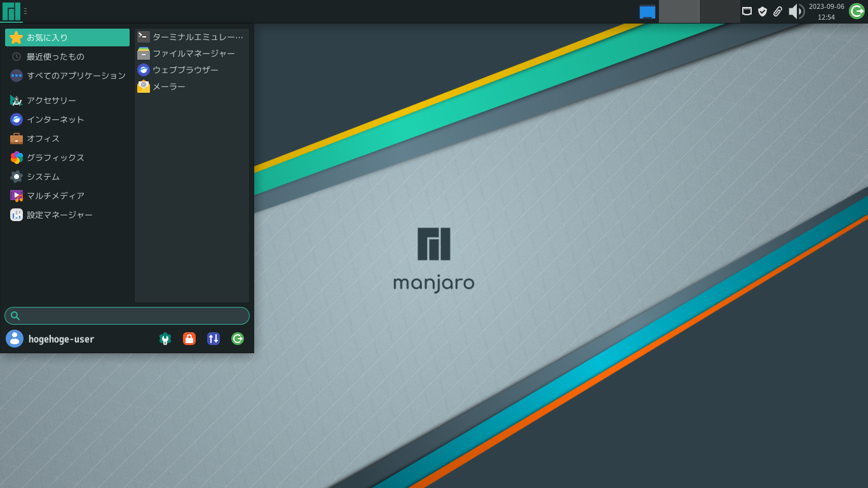The image size is (868, 488).
Task: Open the システム category
Action: pyautogui.click(x=67, y=177)
